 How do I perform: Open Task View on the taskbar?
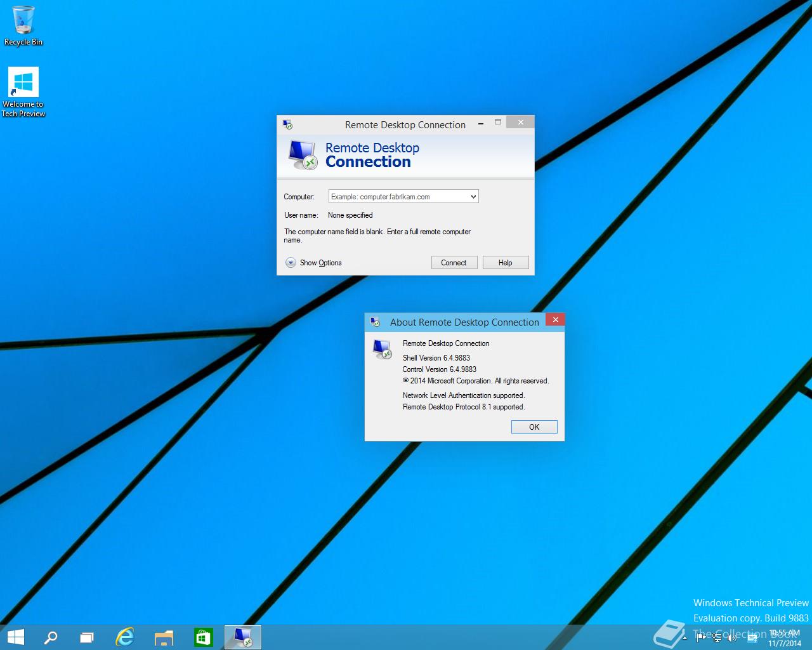(x=87, y=637)
